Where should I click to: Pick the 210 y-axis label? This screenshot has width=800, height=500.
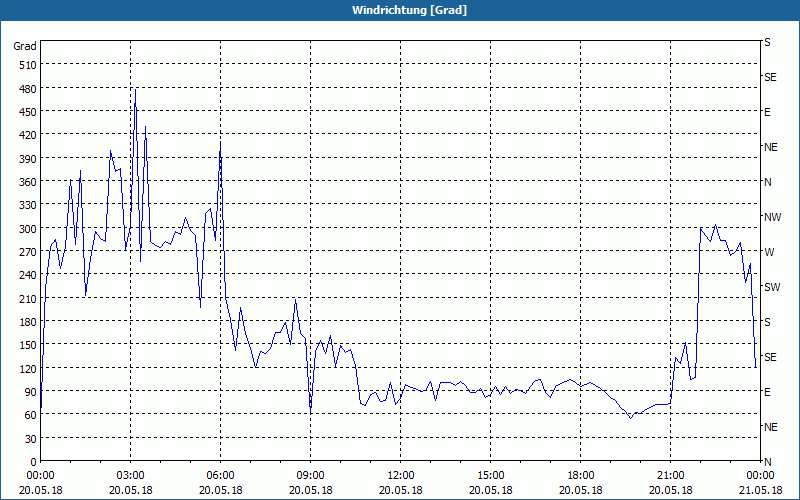28,299
